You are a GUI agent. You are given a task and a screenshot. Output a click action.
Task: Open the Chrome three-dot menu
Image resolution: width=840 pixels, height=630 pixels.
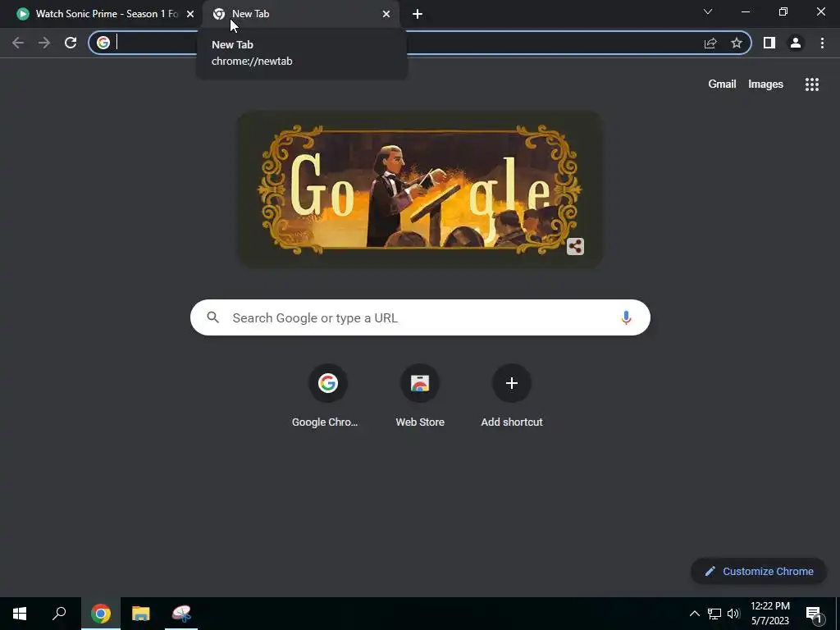click(x=822, y=43)
